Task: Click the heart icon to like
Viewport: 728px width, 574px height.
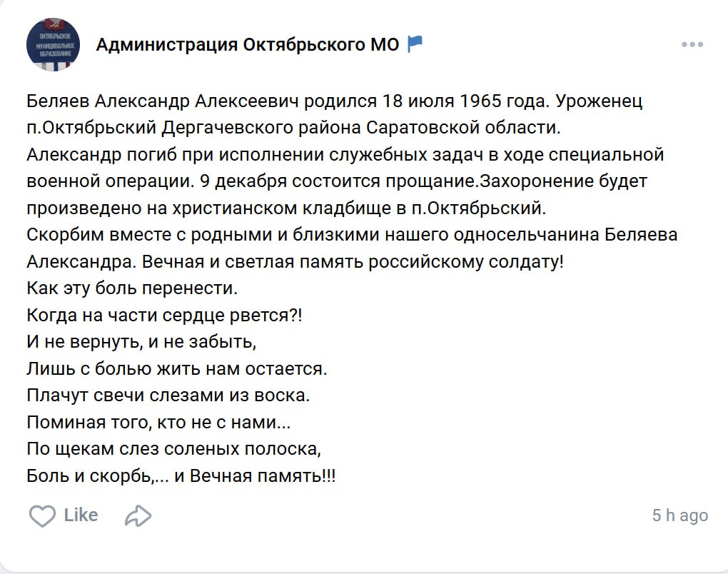Action: [x=42, y=515]
